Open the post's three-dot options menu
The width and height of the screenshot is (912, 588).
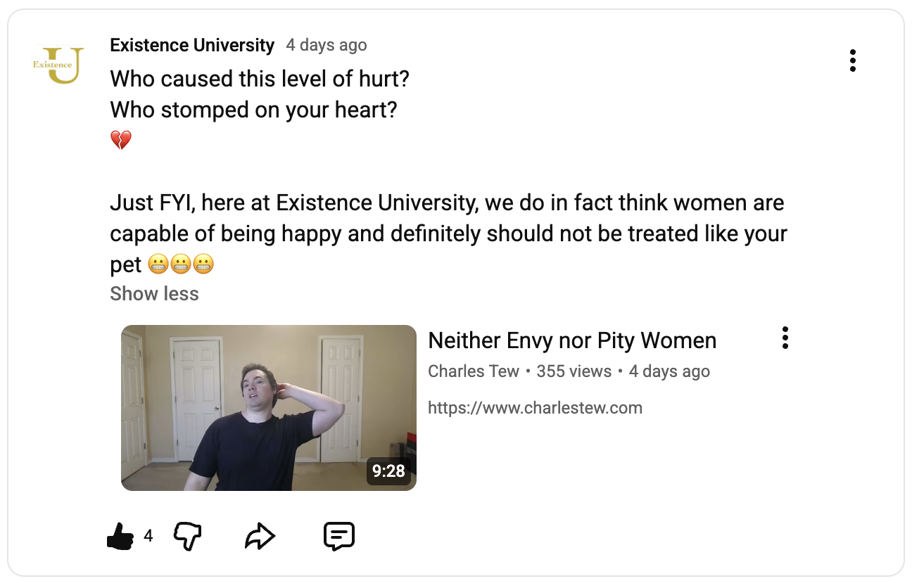pyautogui.click(x=852, y=61)
